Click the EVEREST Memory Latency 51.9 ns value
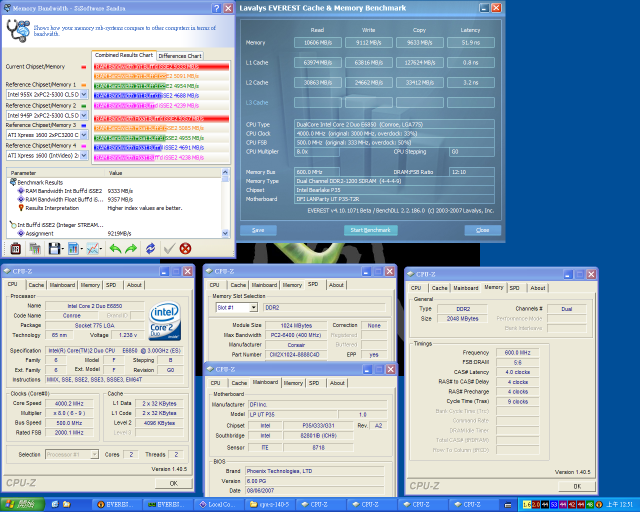 tap(471, 42)
